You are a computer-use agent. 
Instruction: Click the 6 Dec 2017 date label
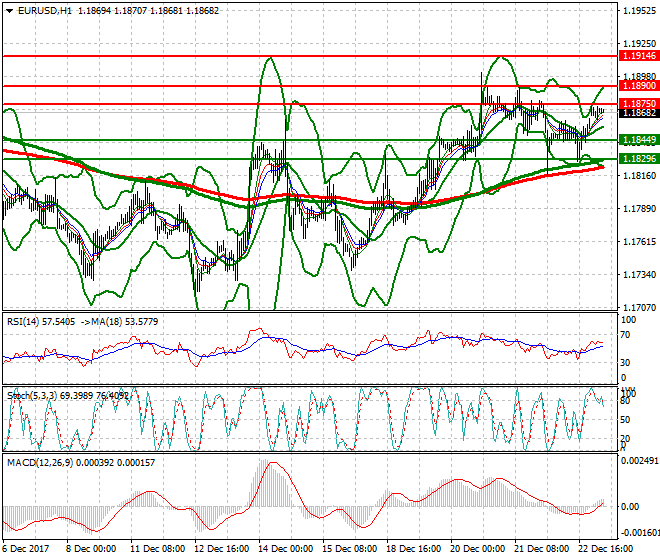coord(26,549)
